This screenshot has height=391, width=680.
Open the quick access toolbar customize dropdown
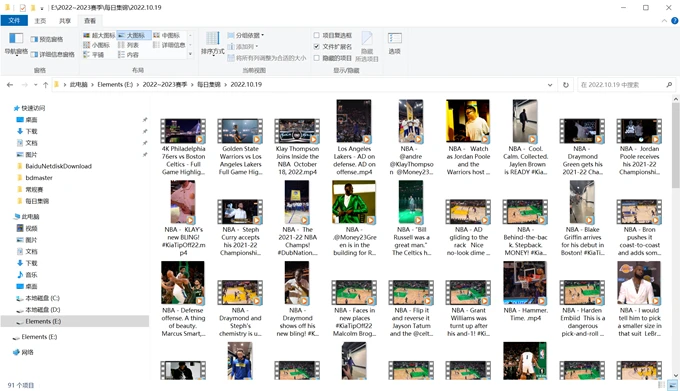coord(42,8)
